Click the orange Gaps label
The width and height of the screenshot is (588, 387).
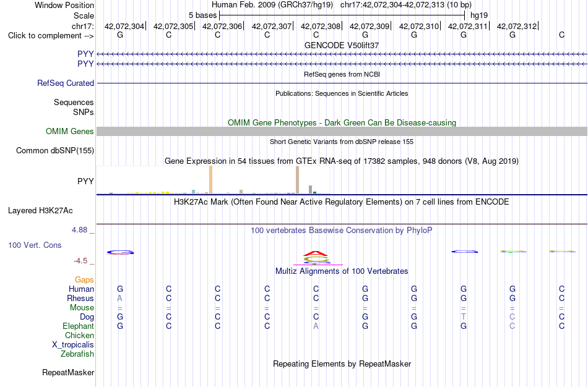pyautogui.click(x=84, y=280)
